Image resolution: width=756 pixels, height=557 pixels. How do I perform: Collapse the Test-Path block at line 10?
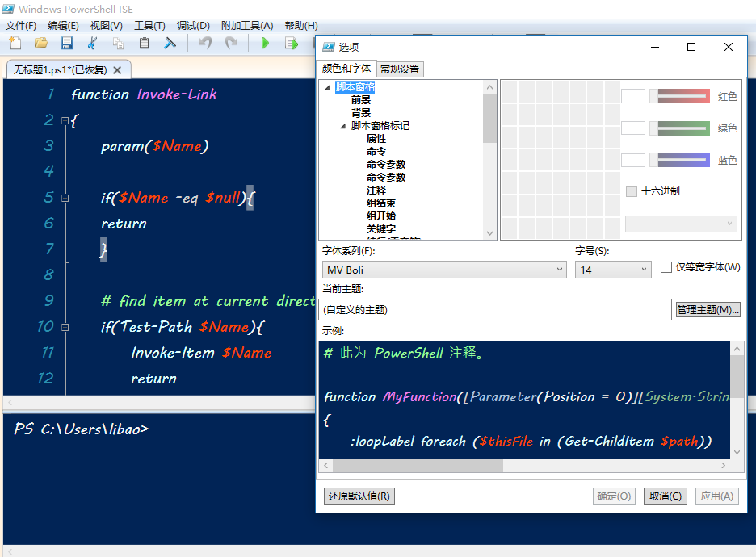[65, 327]
